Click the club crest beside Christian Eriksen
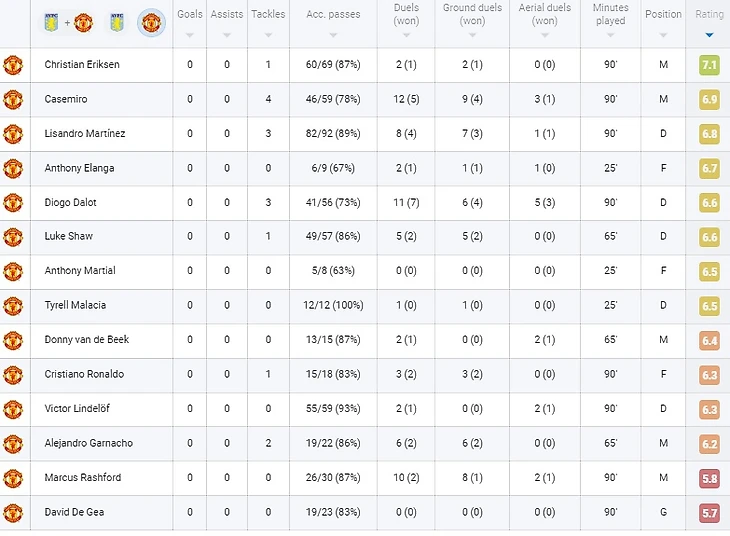The image size is (730, 536). coord(13,65)
